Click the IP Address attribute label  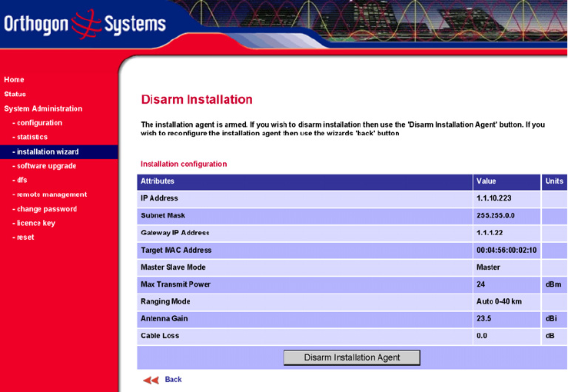click(x=159, y=198)
